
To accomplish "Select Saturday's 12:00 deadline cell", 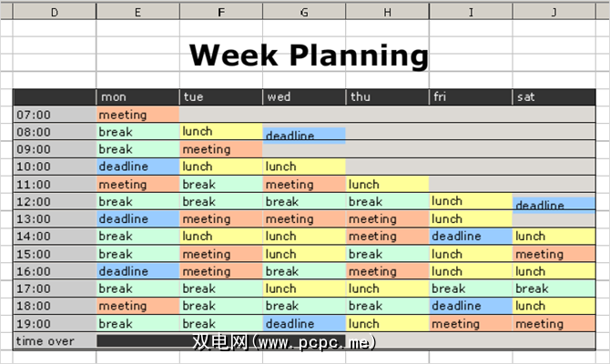I will click(x=554, y=206).
